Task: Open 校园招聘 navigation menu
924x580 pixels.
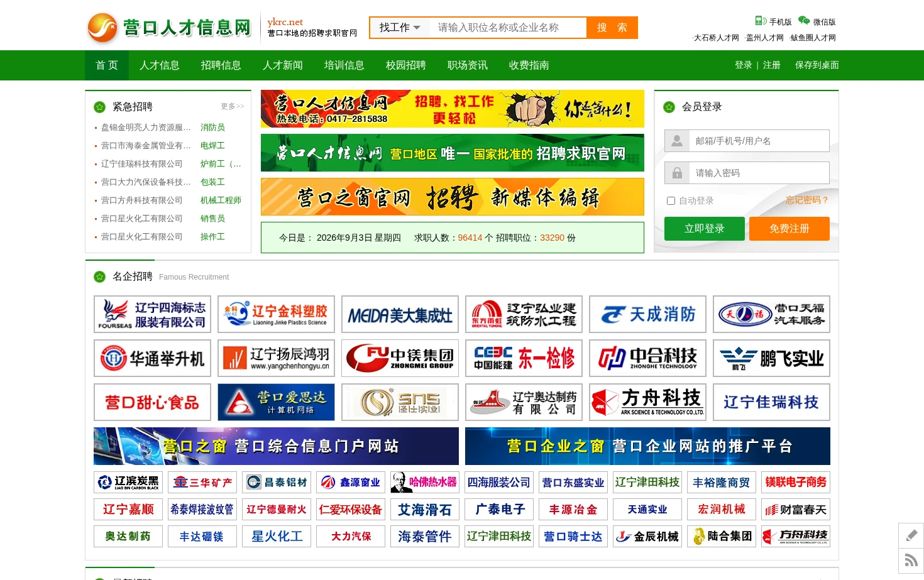Action: 406,65
